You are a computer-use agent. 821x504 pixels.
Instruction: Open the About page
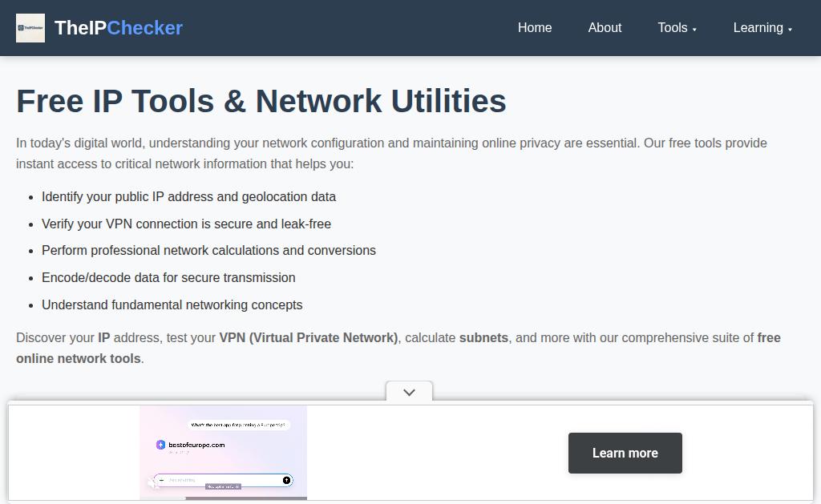click(x=605, y=28)
